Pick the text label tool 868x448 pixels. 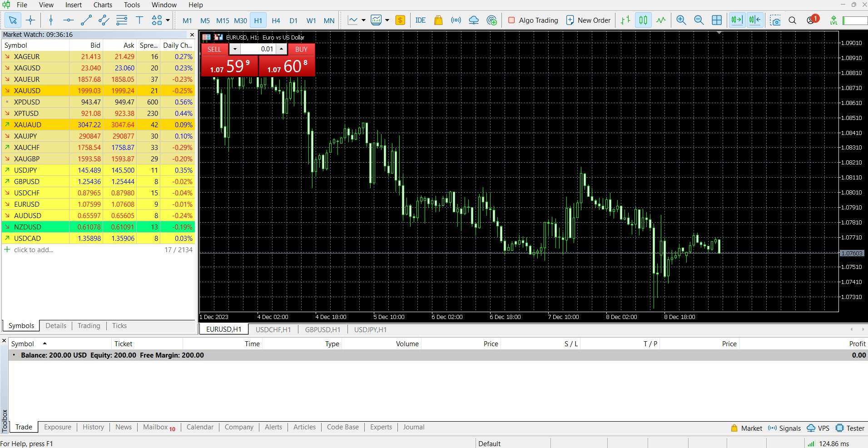point(139,20)
